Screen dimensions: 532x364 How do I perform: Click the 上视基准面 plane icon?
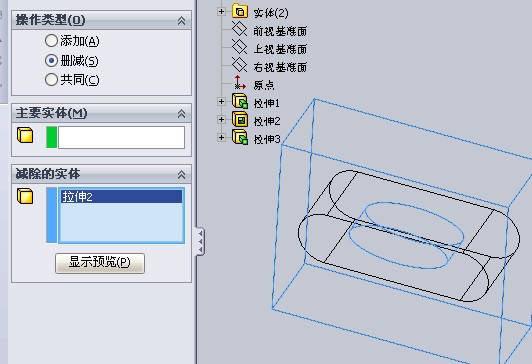coord(240,46)
